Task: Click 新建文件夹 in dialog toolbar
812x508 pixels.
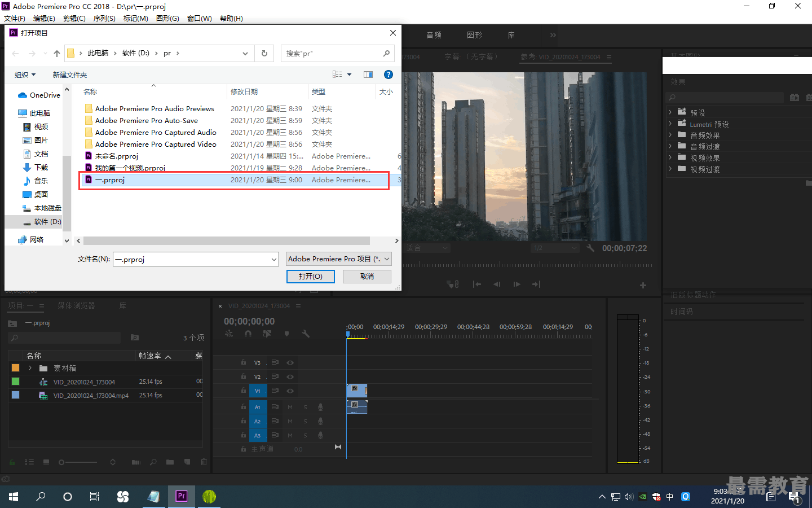Action: tap(69, 75)
